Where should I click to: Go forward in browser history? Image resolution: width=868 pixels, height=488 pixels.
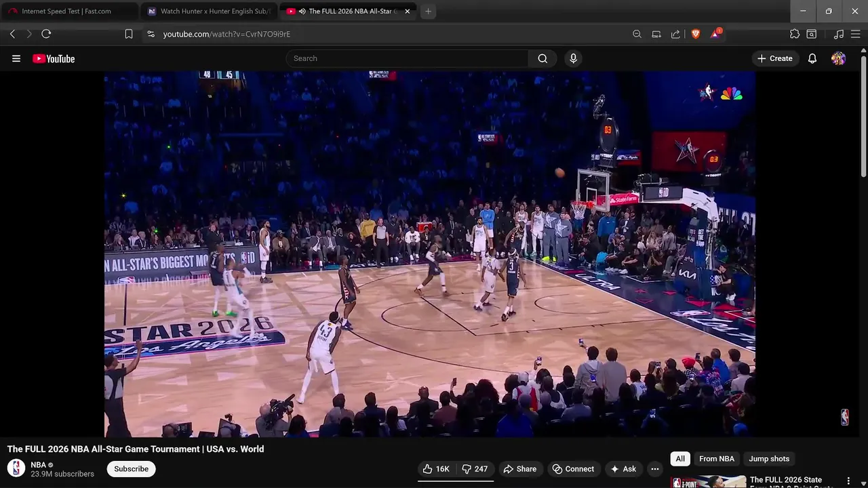(x=29, y=34)
